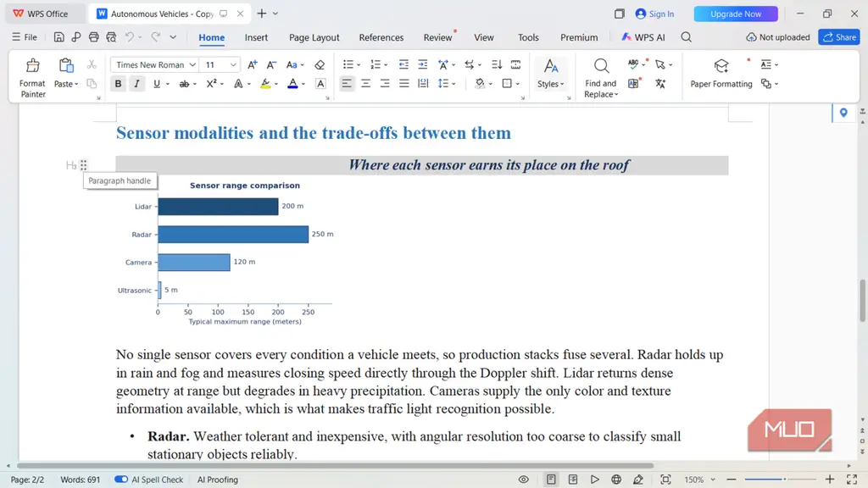Click Sign In
This screenshot has height=488, width=868.
click(655, 14)
